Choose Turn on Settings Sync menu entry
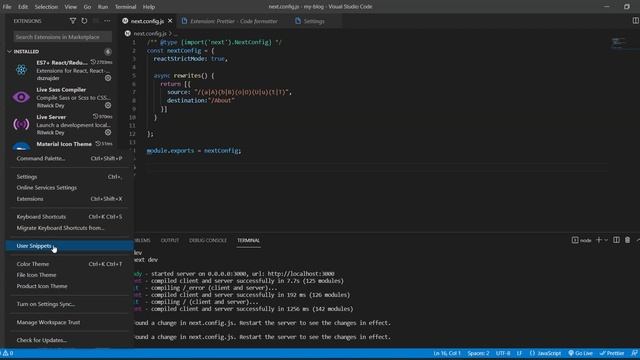Viewport: 640px width, 360px height. 69,304
